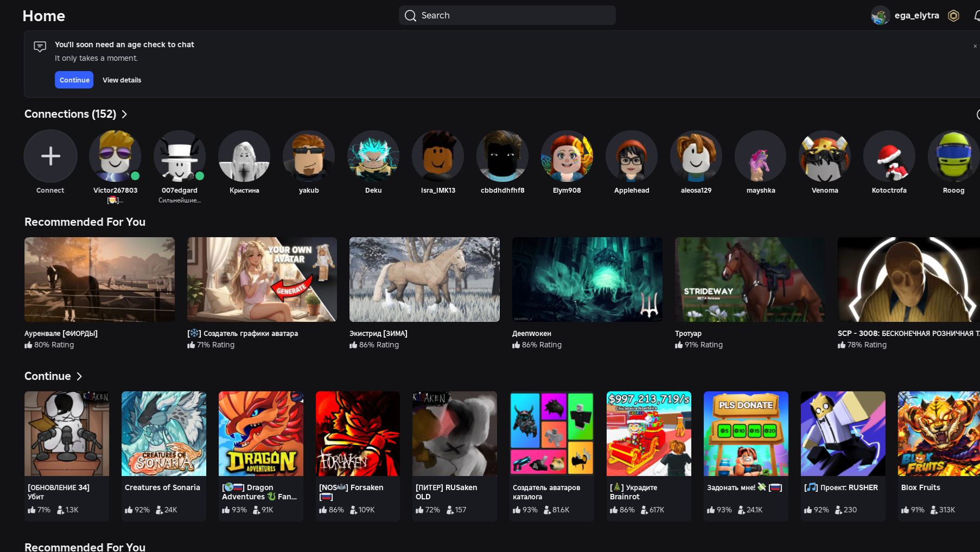Open cbbdhdhfhf8's avatar

tap(502, 156)
